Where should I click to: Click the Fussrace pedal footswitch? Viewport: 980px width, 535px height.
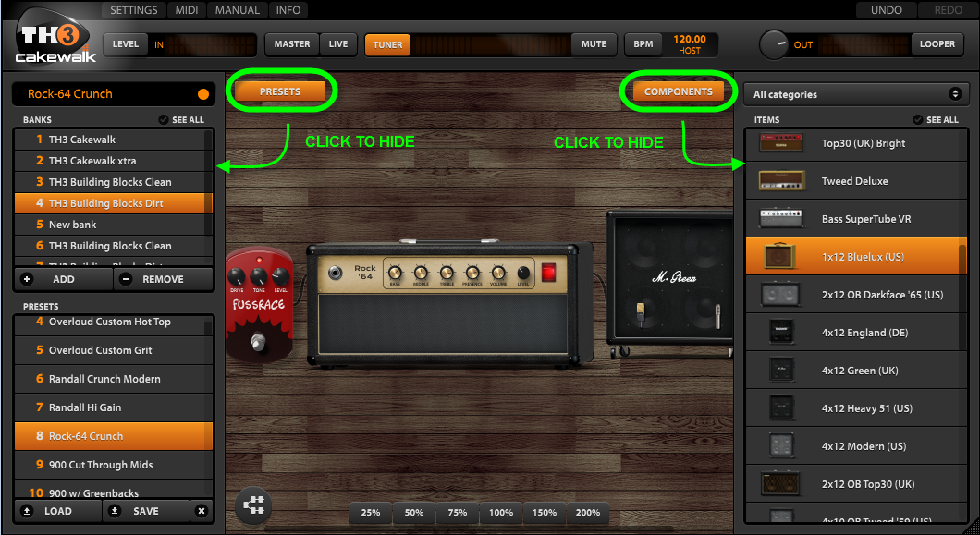click(258, 341)
